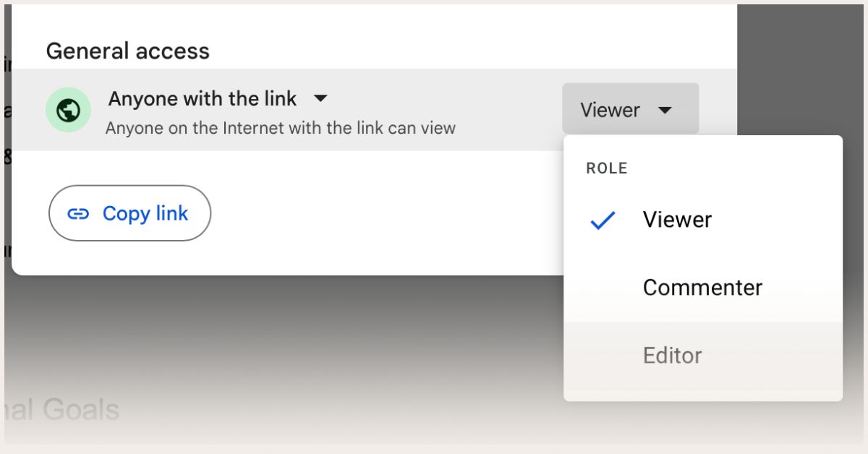868x454 pixels.
Task: Click the chain link icon in Copy link
Action: [78, 213]
